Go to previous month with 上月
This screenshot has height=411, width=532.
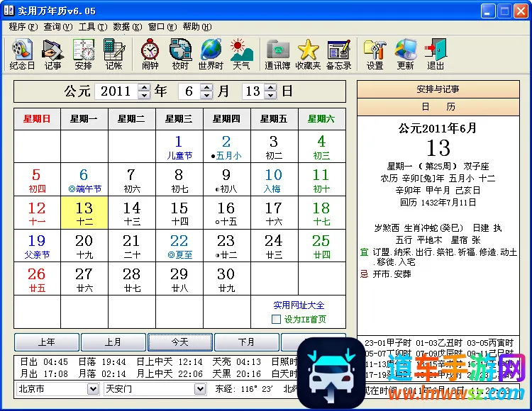113,342
